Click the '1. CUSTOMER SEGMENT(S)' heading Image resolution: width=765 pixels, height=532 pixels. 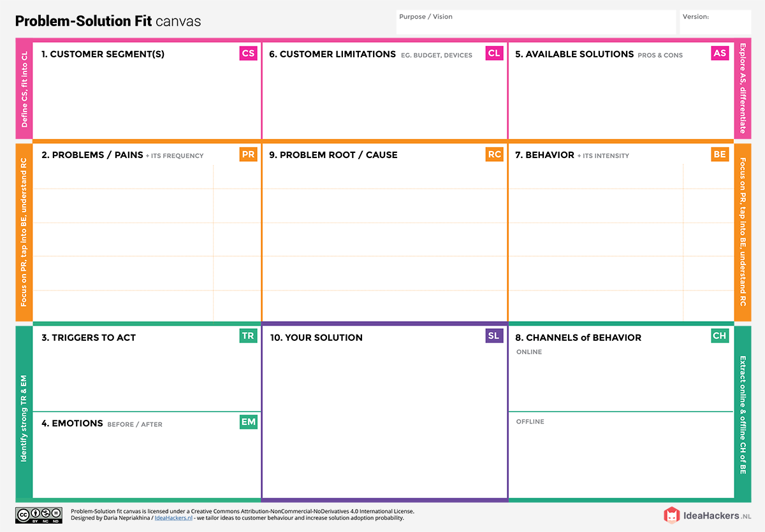pos(103,54)
